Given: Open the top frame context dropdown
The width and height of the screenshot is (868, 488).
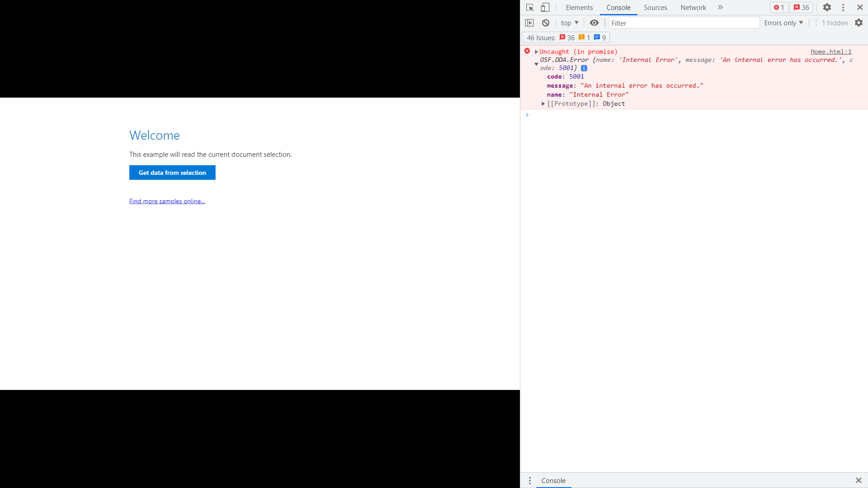Looking at the screenshot, I should coord(569,23).
